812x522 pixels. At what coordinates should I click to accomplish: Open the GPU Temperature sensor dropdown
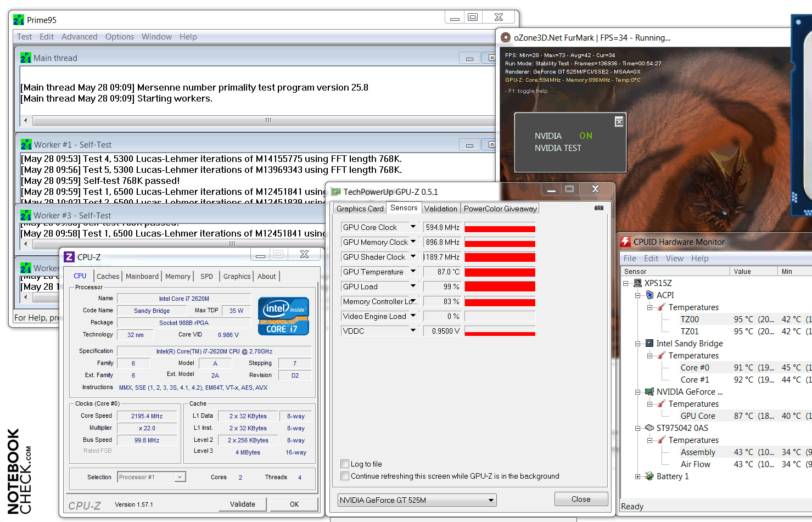(413, 271)
